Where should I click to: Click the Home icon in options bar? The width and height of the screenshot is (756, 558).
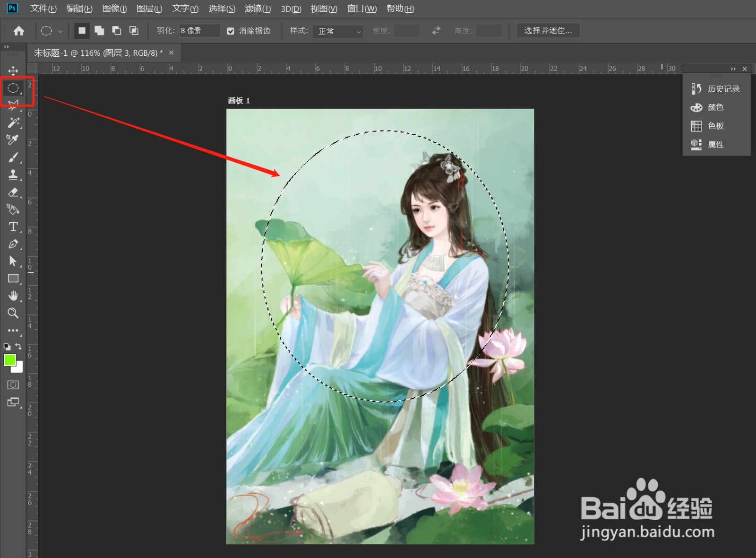coord(19,31)
